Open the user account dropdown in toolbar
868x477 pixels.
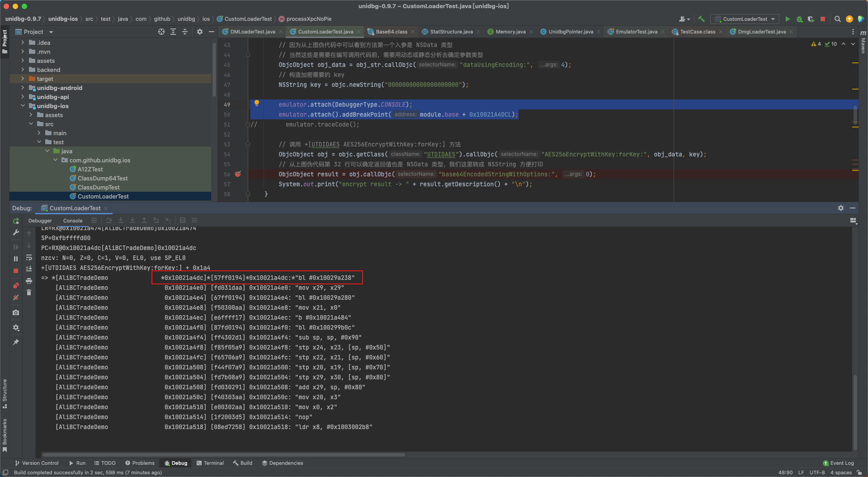(684, 19)
